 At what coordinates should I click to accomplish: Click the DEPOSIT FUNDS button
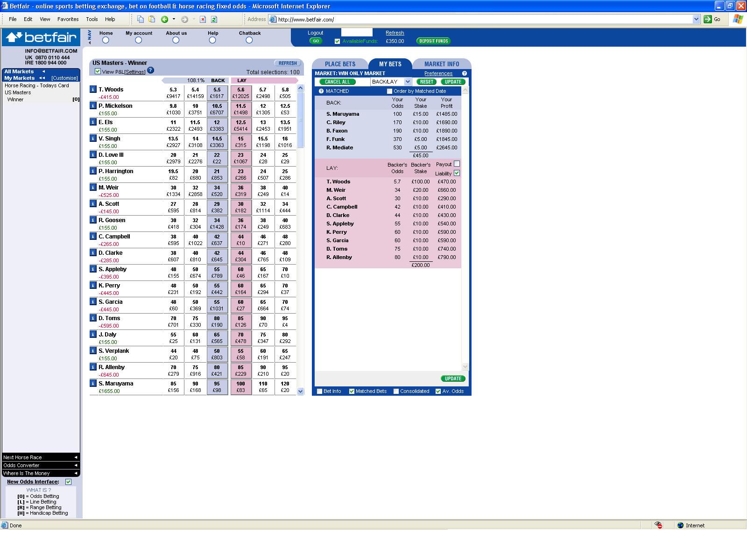tap(433, 41)
